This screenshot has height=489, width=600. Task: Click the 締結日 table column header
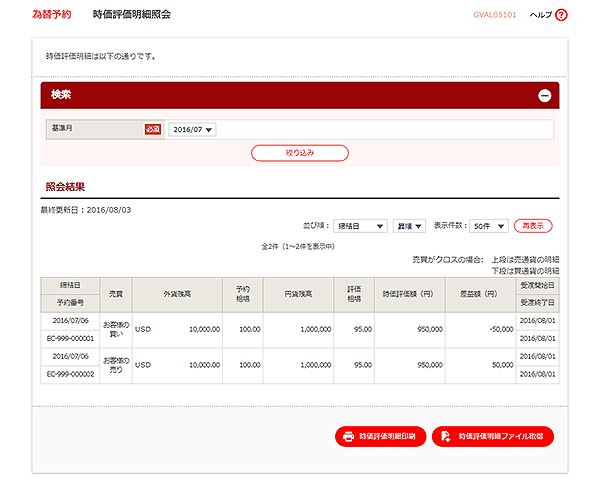click(70, 286)
